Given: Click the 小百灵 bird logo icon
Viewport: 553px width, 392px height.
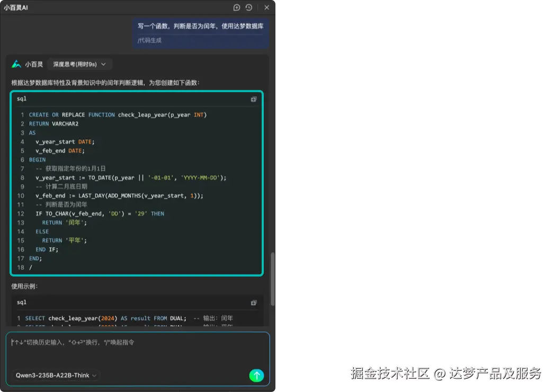Looking at the screenshot, I should click(16, 64).
